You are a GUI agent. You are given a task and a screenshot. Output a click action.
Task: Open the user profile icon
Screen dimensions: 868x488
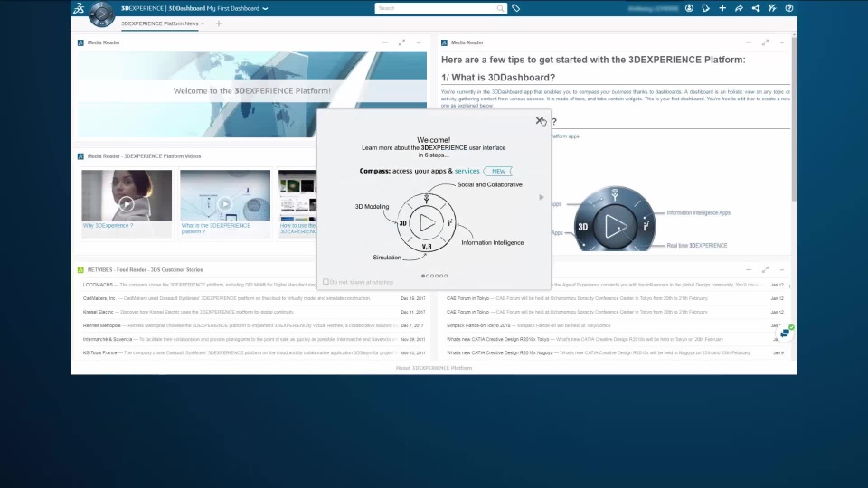pos(689,8)
